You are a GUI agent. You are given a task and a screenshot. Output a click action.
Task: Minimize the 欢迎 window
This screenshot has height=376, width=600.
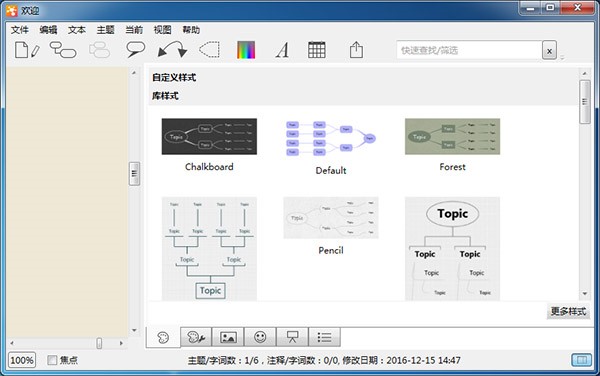click(530, 8)
